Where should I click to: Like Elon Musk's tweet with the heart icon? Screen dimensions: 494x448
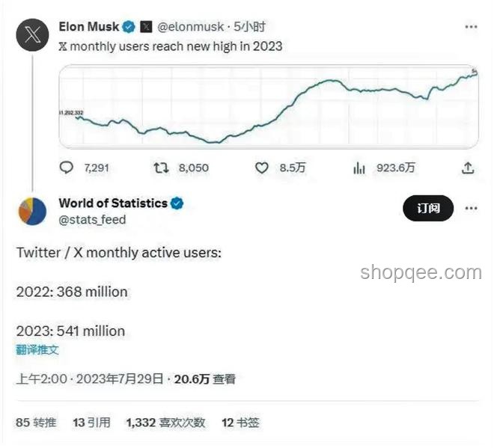click(261, 168)
